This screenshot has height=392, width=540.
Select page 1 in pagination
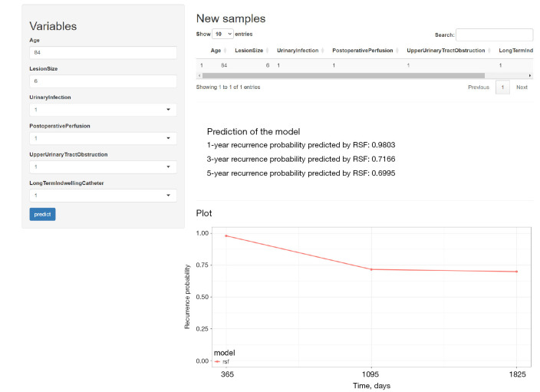pyautogui.click(x=502, y=87)
